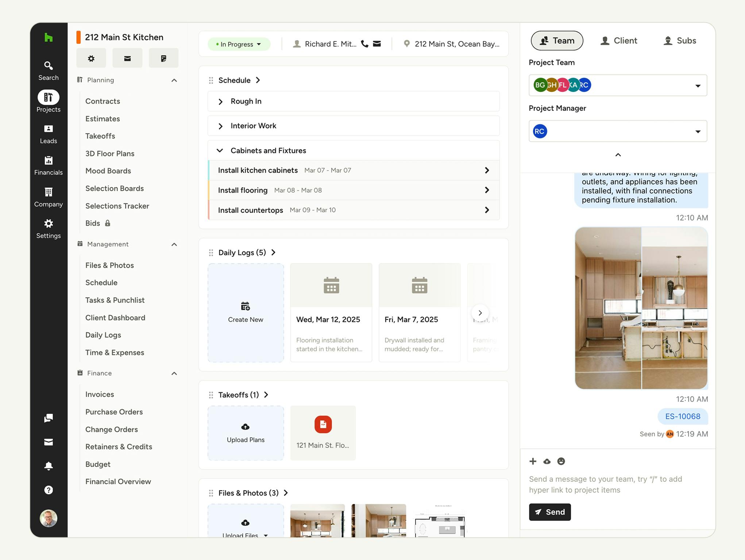Open Projects in the left sidebar
Viewport: 745px width, 560px height.
tap(49, 102)
